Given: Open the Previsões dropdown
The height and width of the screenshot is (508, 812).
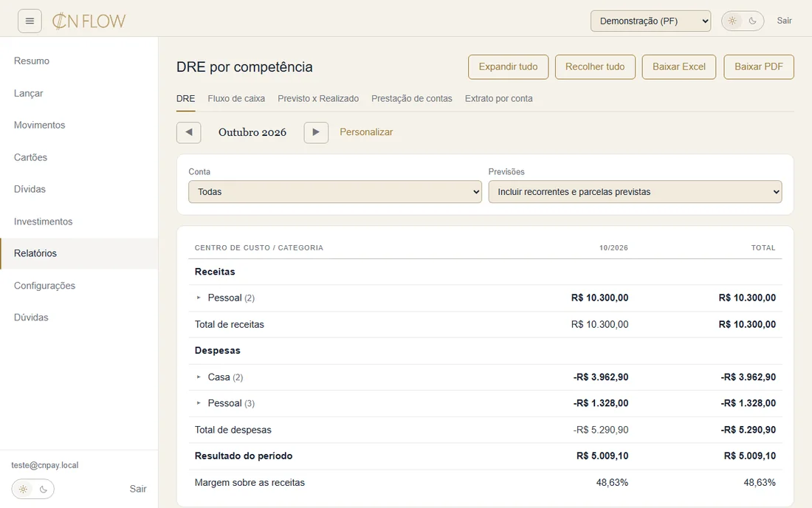Looking at the screenshot, I should click(635, 191).
